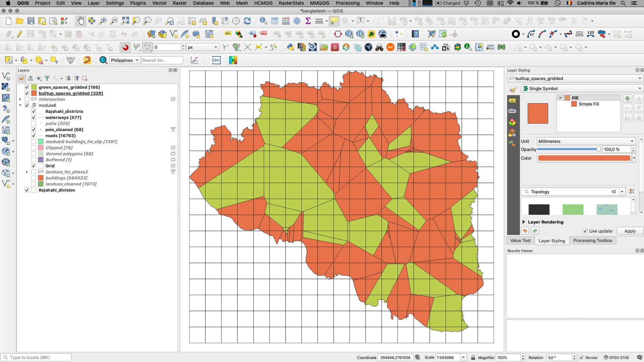The image size is (644, 362).
Task: Open the Project menu
Action: [42, 3]
